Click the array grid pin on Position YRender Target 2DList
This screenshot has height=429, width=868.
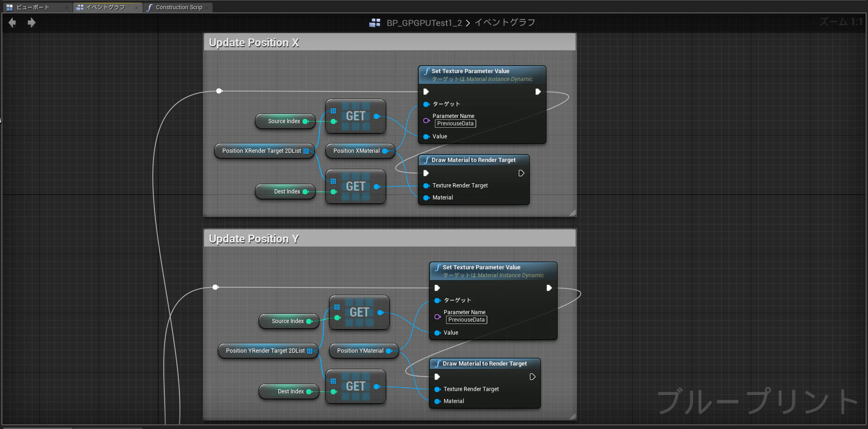pyautogui.click(x=309, y=351)
